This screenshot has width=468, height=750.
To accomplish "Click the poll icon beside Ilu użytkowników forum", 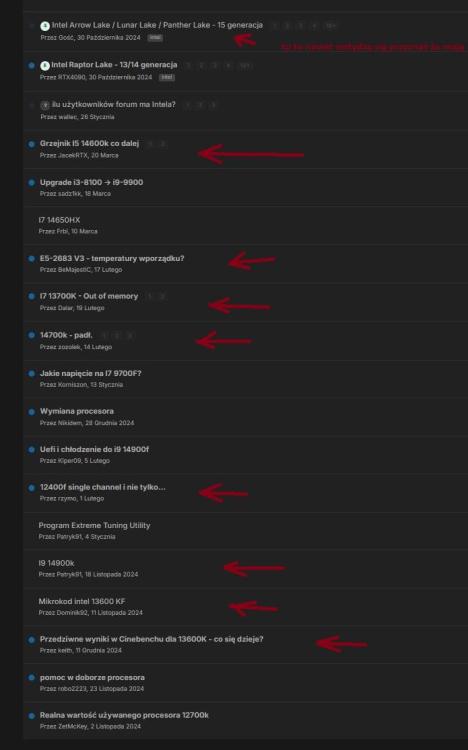I will point(45,105).
